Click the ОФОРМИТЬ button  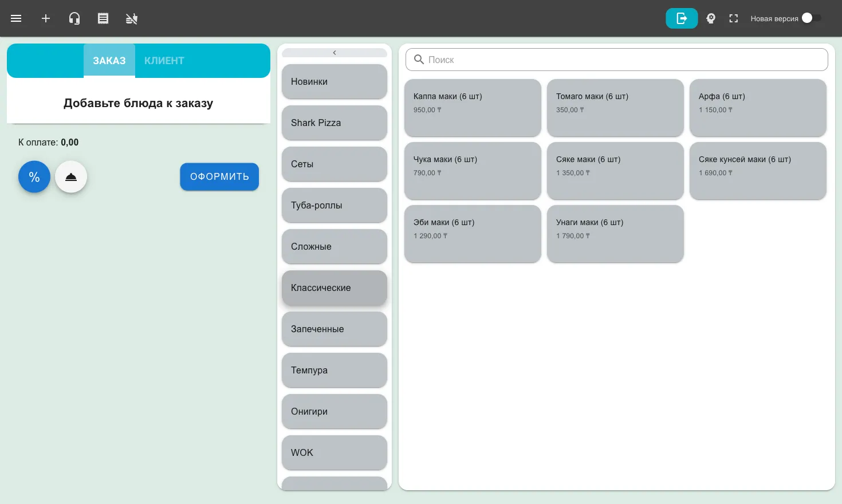click(219, 177)
